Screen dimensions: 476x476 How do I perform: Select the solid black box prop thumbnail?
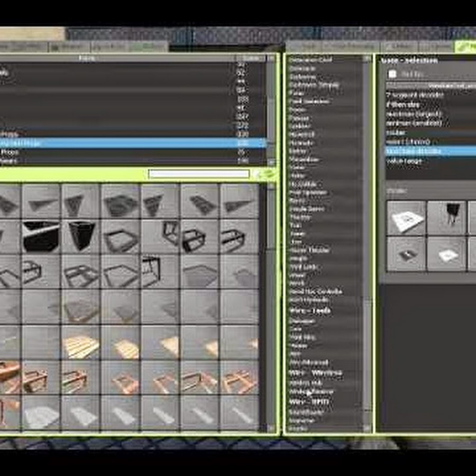41,235
